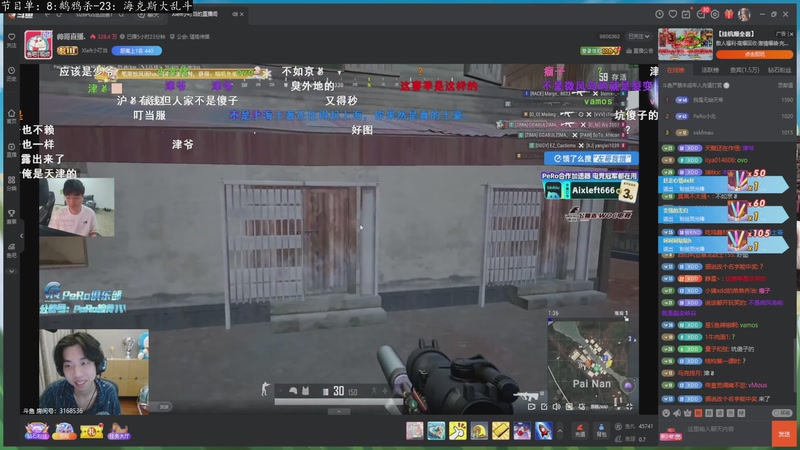The height and width of the screenshot is (450, 800).
Task: Switch to 贵宾(1.5万) tab
Action: pos(744,70)
